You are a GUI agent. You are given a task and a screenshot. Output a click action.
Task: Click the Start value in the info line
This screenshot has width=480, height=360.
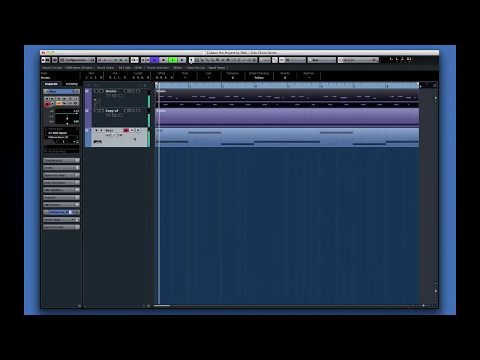tap(94, 78)
